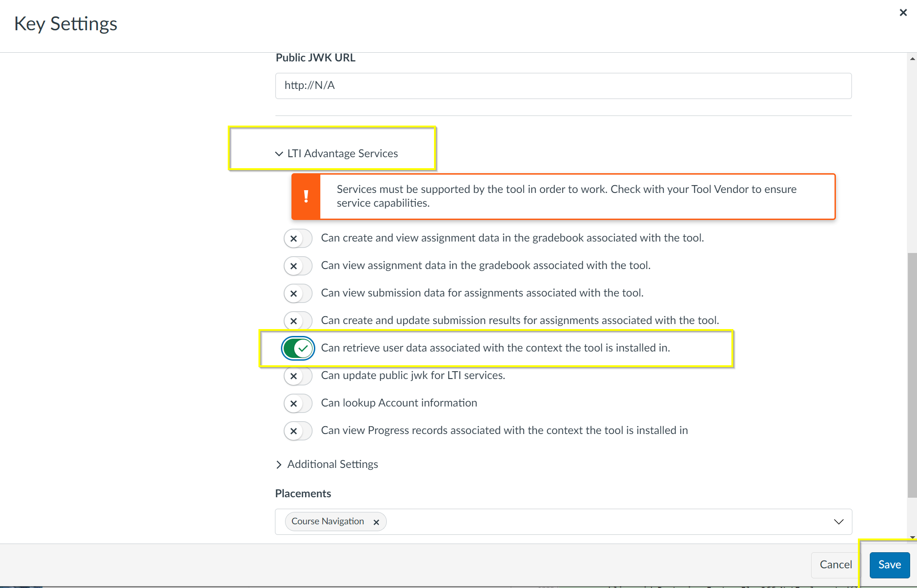
Task: Click Cancel button
Action: (835, 565)
